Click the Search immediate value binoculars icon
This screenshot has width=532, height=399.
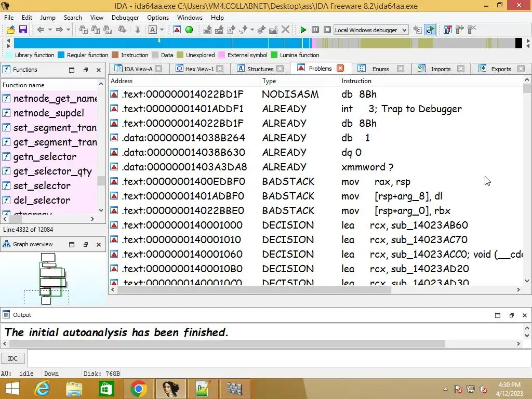pyautogui.click(x=83, y=30)
